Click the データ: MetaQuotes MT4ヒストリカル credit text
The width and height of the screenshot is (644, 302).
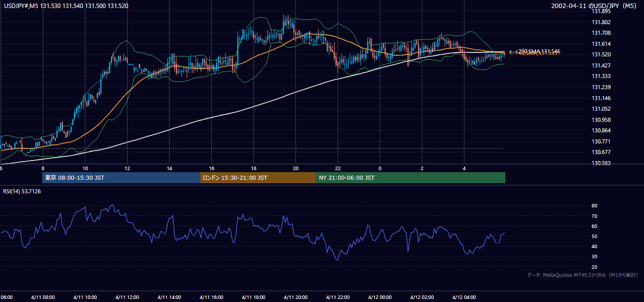583,275
